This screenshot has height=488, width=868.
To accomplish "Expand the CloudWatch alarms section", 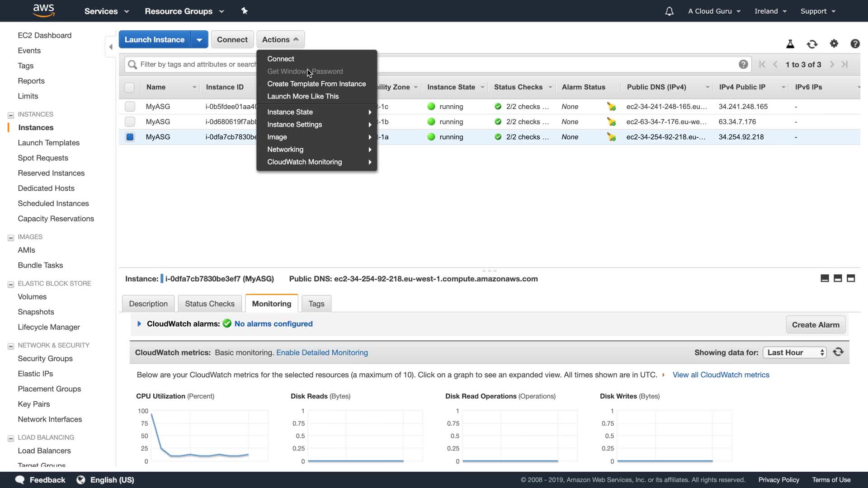I will click(x=139, y=324).
